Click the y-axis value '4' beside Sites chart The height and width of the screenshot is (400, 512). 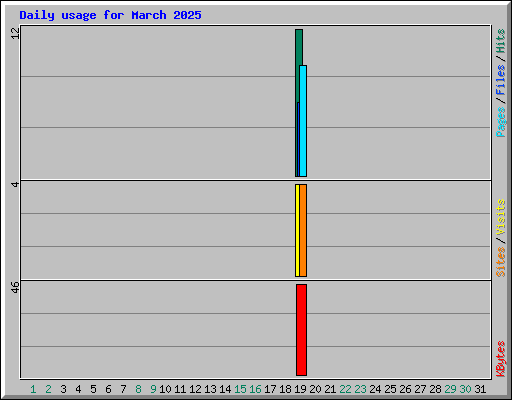(15, 184)
